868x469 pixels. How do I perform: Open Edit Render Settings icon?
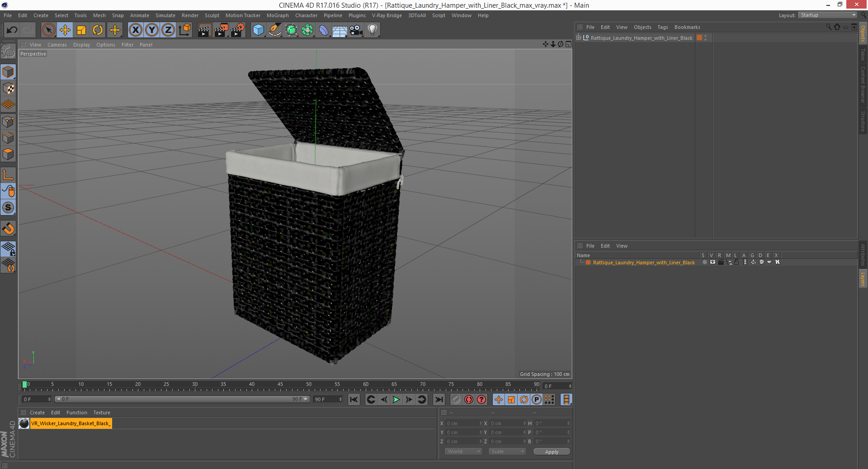point(238,30)
